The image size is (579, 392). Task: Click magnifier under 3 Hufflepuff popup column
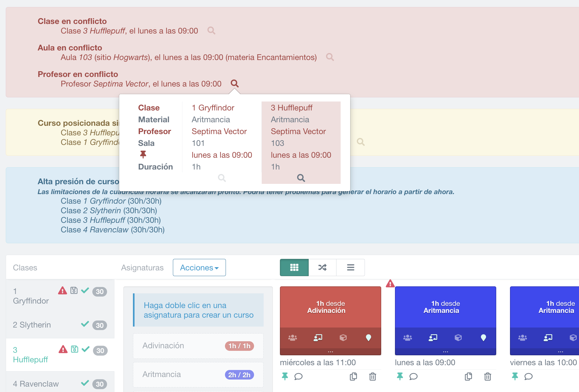[301, 178]
